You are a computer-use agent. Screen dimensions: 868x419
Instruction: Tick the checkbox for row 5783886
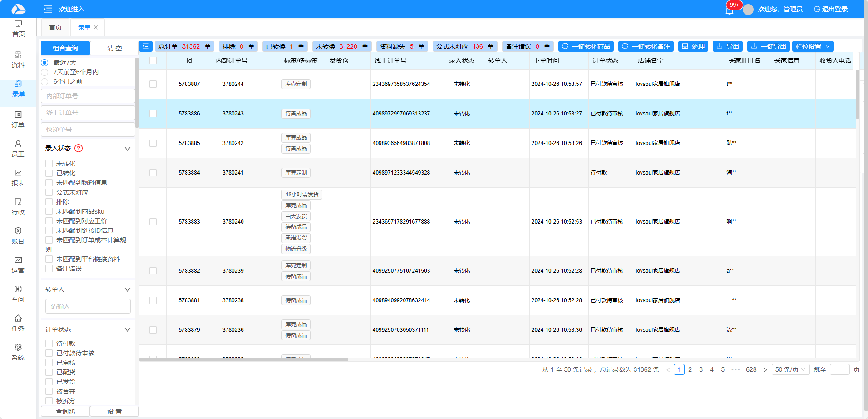tap(153, 114)
